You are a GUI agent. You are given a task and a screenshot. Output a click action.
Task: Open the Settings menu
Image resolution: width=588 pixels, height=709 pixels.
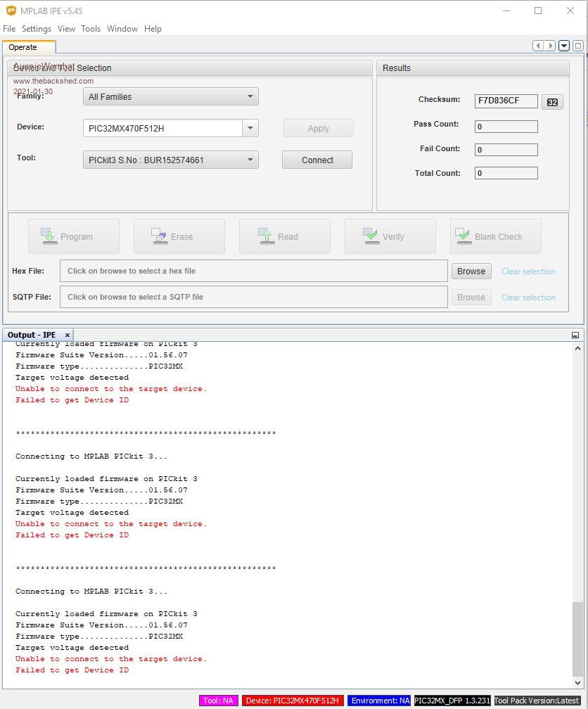[36, 29]
